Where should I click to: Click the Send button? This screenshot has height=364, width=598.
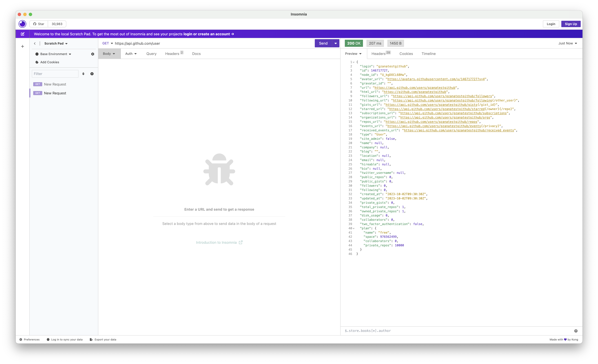click(x=323, y=43)
